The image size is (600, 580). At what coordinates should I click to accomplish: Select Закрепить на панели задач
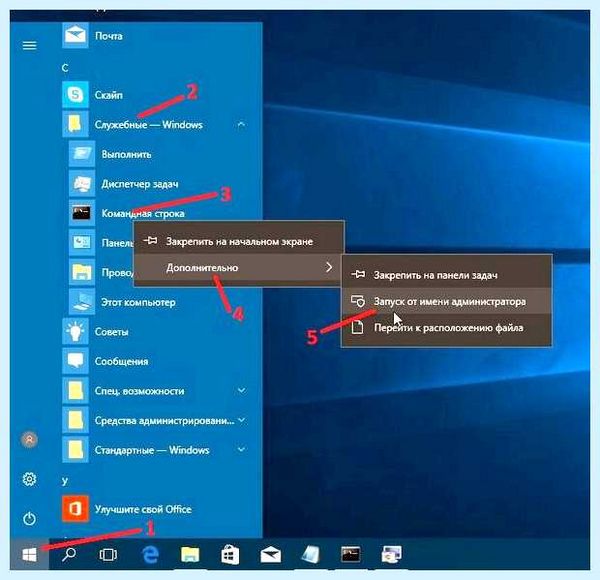447,275
